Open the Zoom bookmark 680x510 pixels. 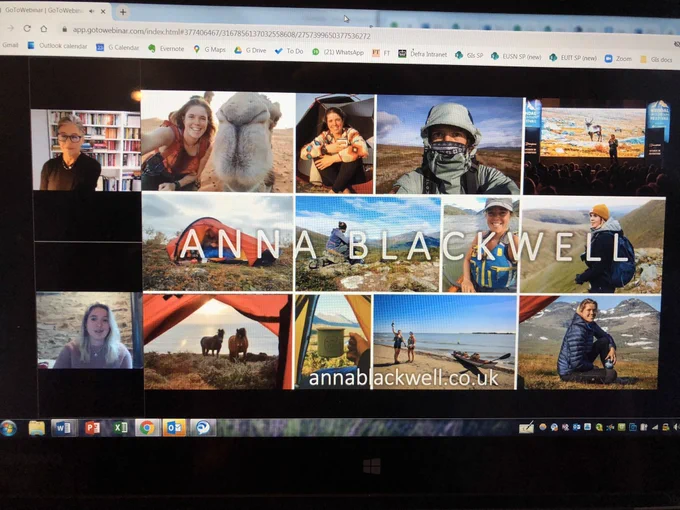point(618,59)
